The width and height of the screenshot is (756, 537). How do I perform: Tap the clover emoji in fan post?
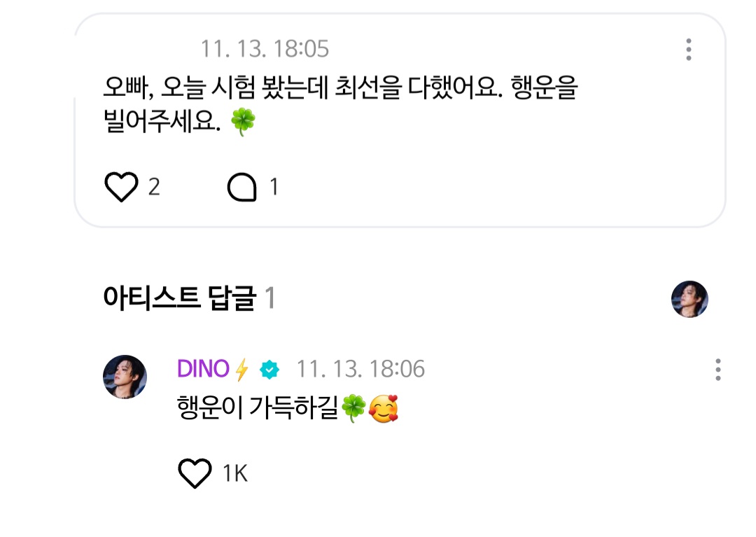click(244, 125)
